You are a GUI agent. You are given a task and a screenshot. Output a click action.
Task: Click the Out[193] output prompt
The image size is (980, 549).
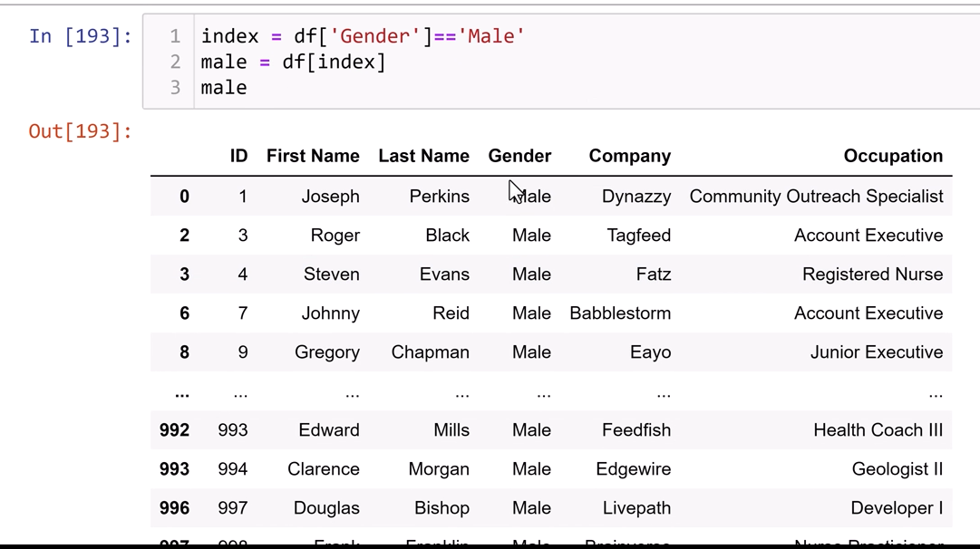(80, 131)
